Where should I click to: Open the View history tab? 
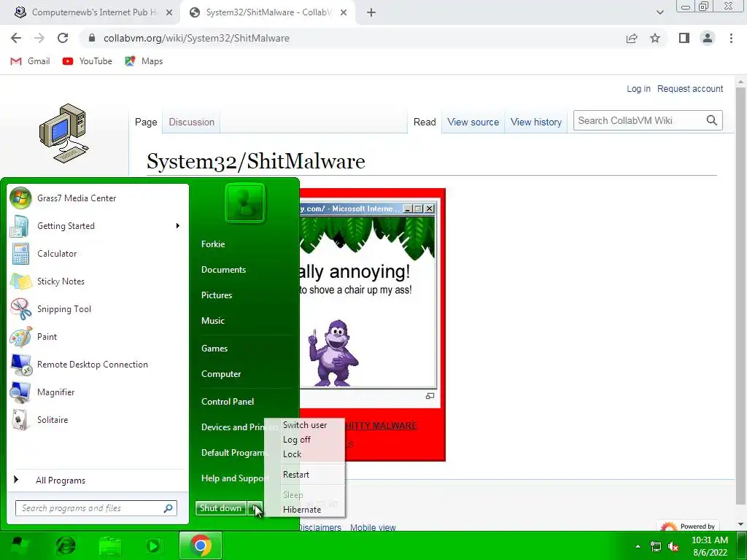pos(536,122)
